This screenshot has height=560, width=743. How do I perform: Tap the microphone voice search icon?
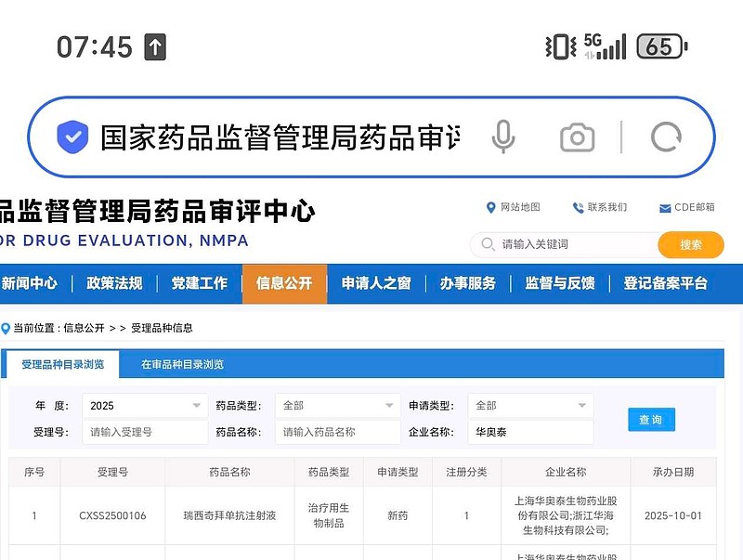(x=503, y=137)
